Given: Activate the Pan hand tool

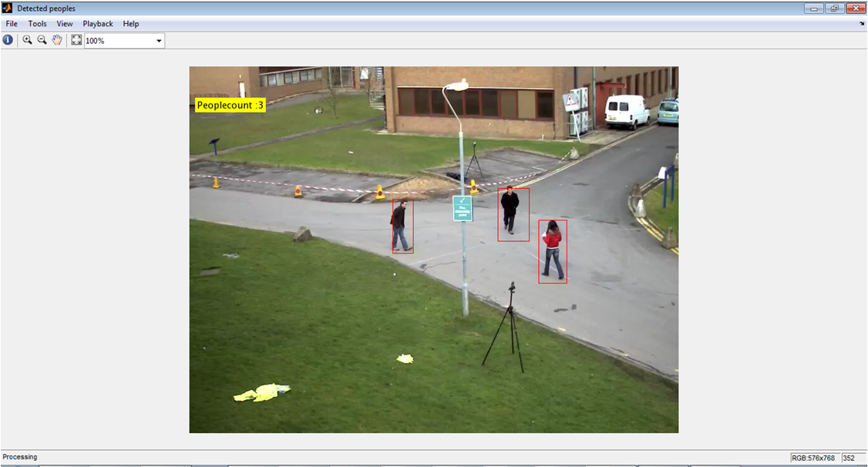Looking at the screenshot, I should pyautogui.click(x=57, y=40).
